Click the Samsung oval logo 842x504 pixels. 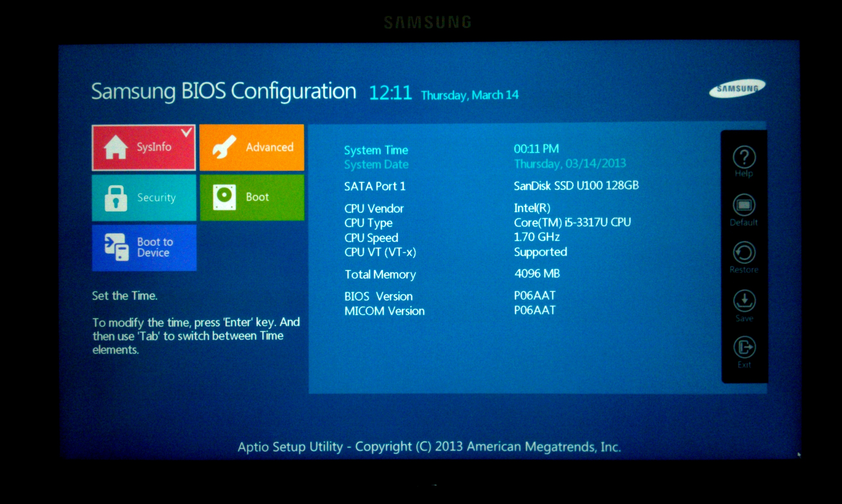(737, 89)
